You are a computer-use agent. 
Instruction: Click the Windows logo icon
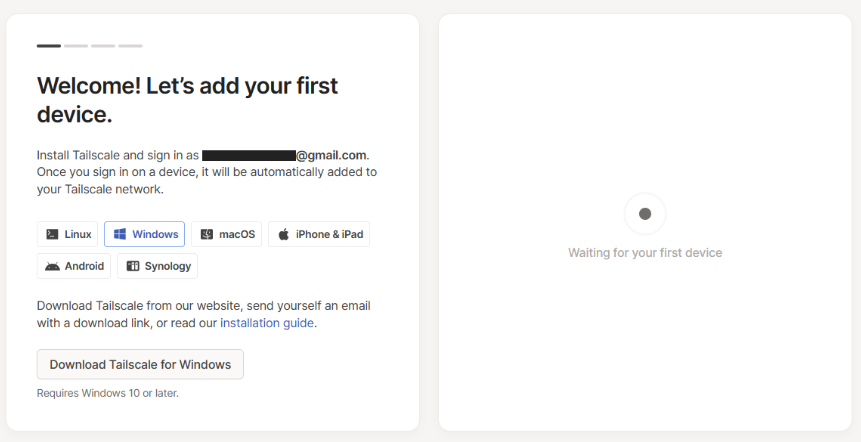tap(119, 234)
